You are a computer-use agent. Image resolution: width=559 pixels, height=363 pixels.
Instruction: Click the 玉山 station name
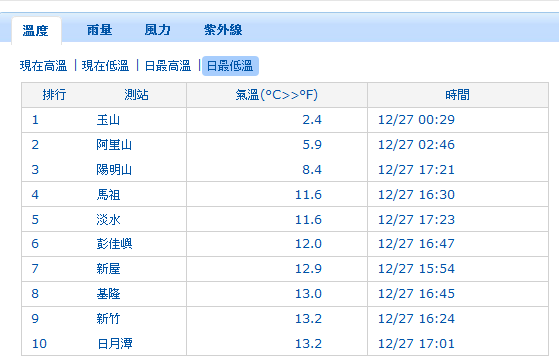click(108, 120)
